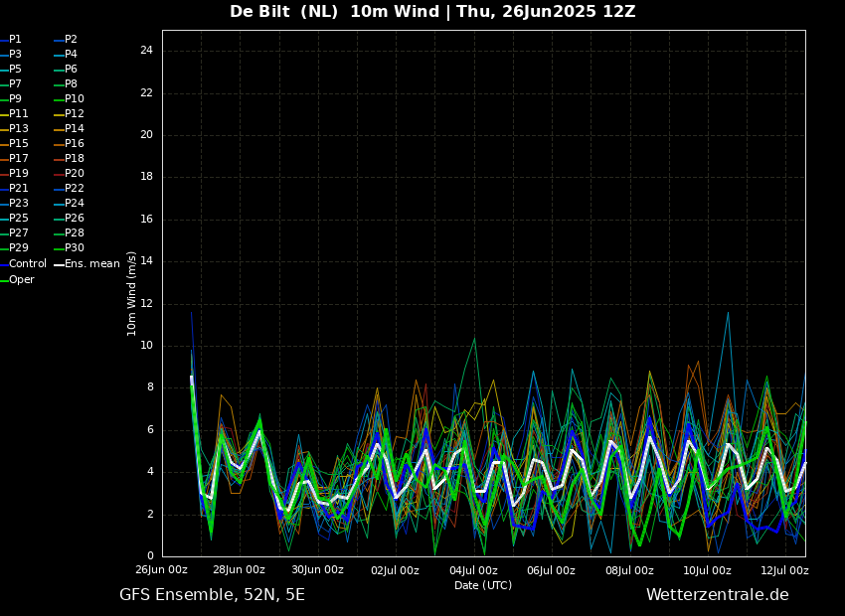The width and height of the screenshot is (845, 616).
Task: Click the Wetterzentrale.de watermark text
Action: (x=717, y=595)
